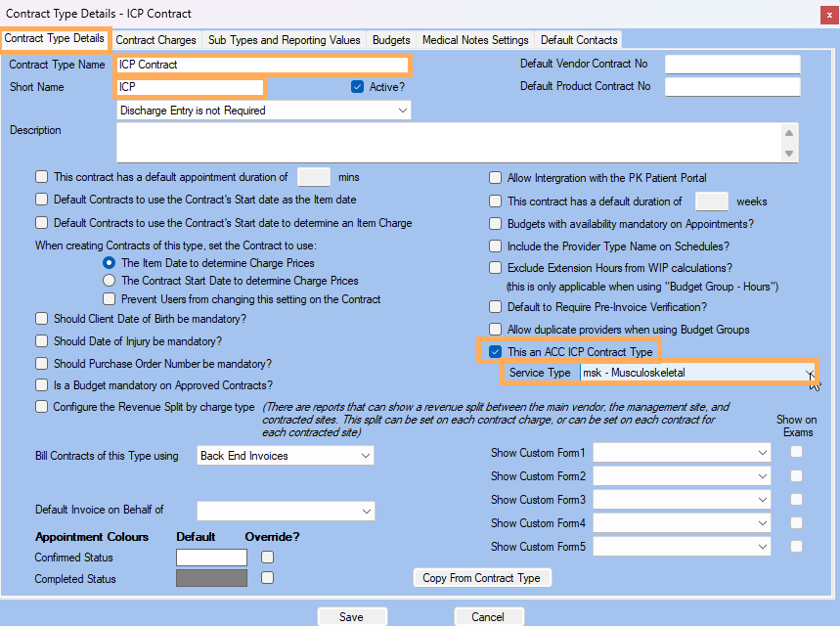Tick Start date as the Item date

click(41, 200)
